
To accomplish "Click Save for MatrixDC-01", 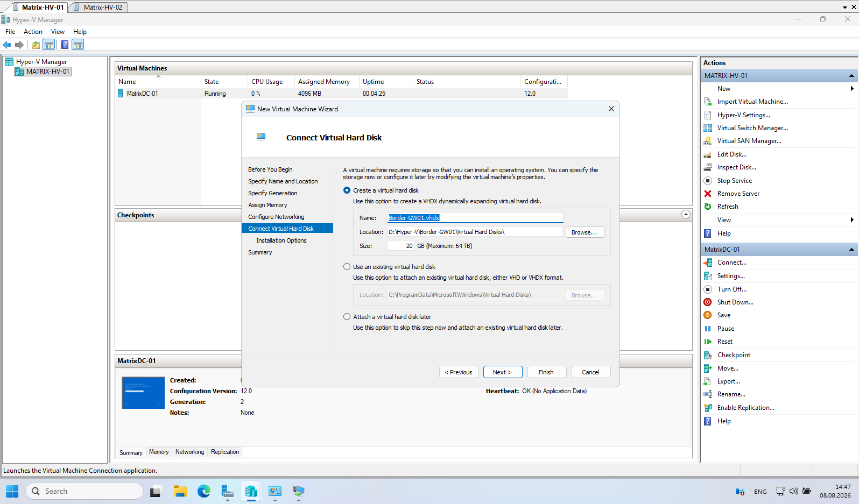I will click(x=723, y=315).
